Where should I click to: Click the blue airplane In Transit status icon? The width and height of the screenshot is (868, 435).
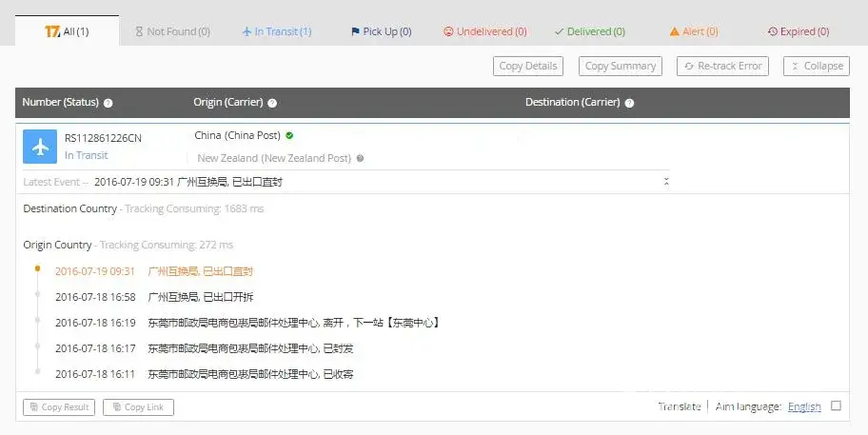[40, 147]
